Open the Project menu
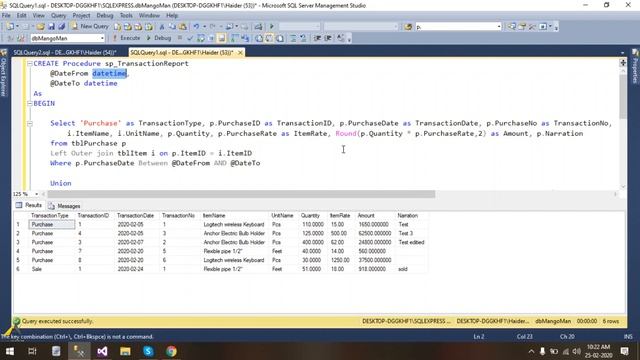The height and width of the screenshot is (360, 640). coord(81,16)
